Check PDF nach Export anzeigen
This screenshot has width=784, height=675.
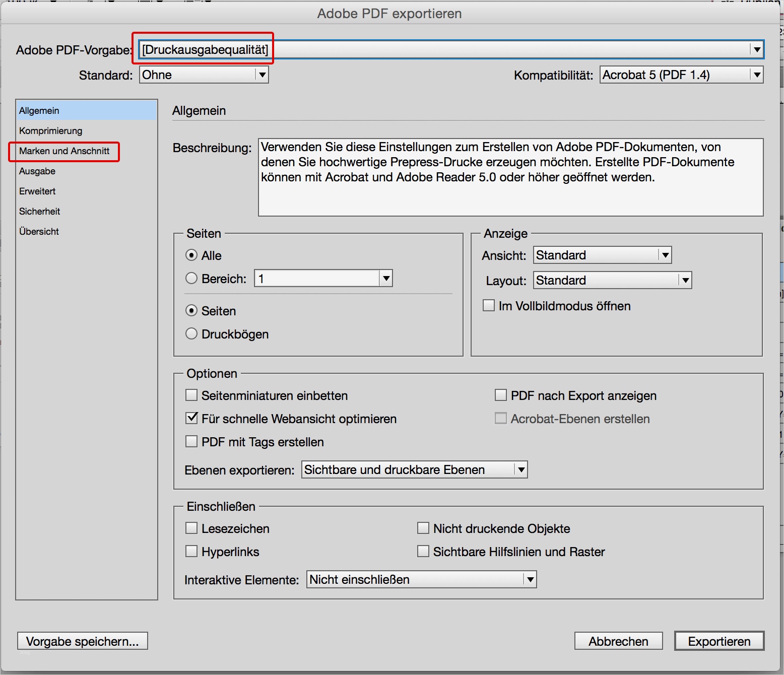click(x=501, y=395)
